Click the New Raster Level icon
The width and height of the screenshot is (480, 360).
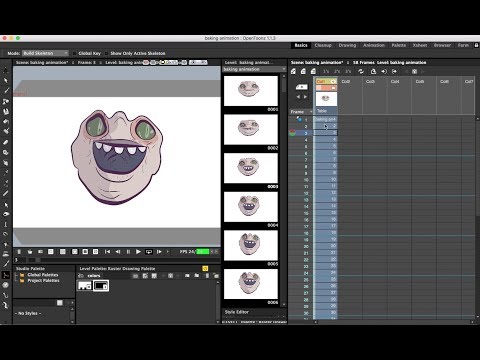(x=313, y=71)
